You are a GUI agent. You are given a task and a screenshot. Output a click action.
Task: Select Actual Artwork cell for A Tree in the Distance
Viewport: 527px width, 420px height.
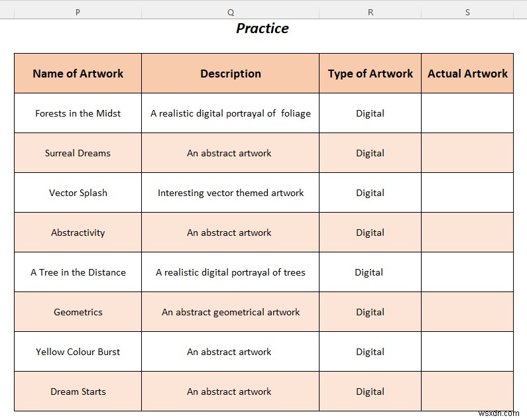pyautogui.click(x=467, y=272)
